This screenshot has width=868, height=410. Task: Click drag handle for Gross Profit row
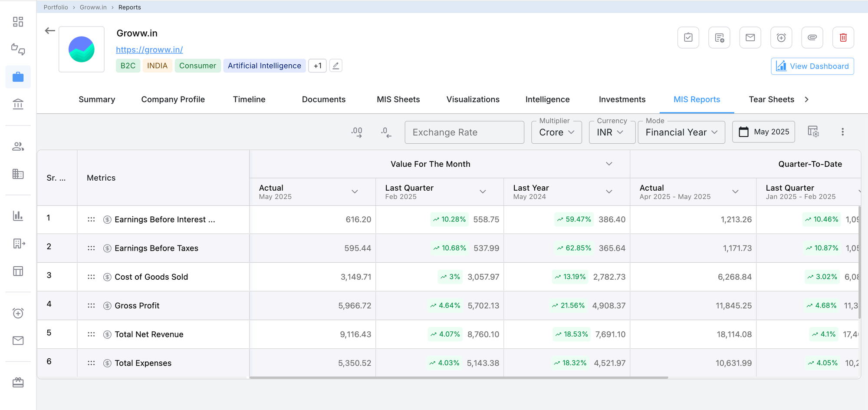tap(91, 305)
